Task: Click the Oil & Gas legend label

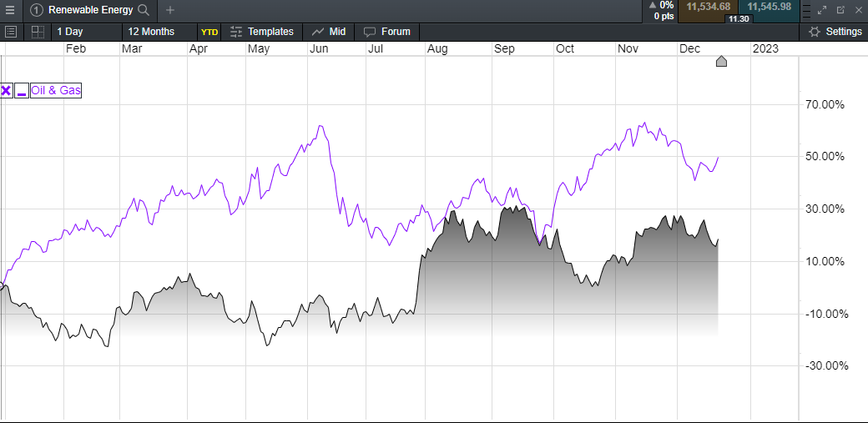Action: [x=56, y=91]
